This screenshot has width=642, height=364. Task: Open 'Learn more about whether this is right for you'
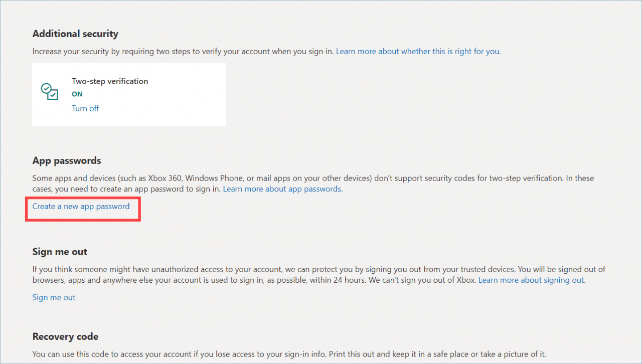coord(418,51)
